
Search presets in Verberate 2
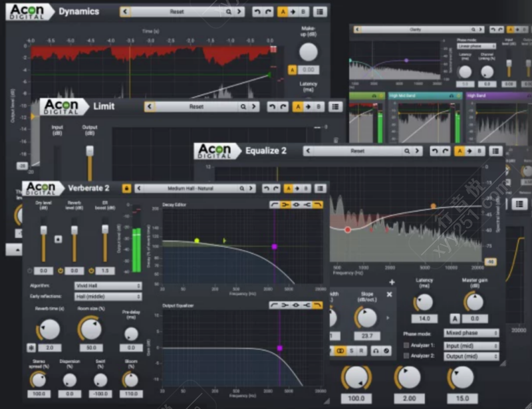tap(242, 188)
